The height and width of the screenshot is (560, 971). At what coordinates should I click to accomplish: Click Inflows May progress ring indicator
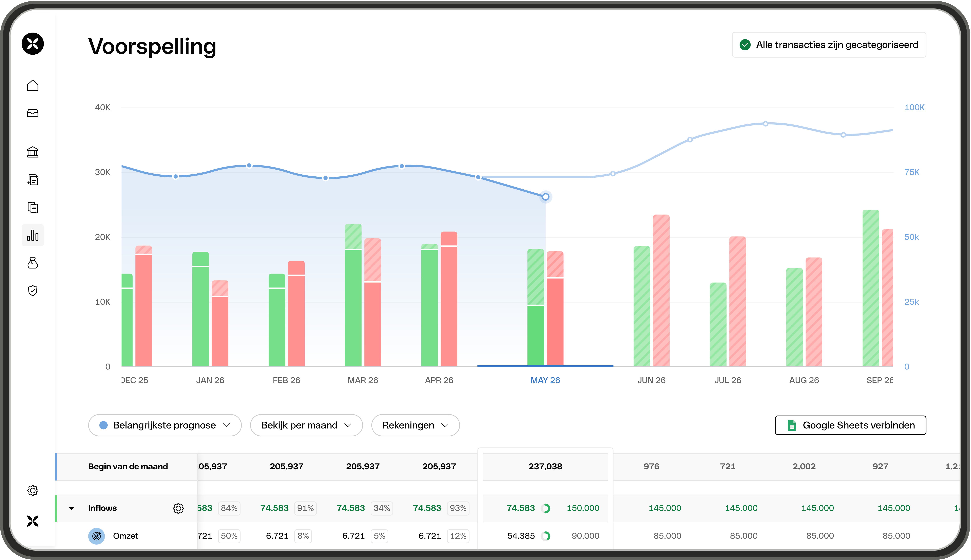click(546, 508)
